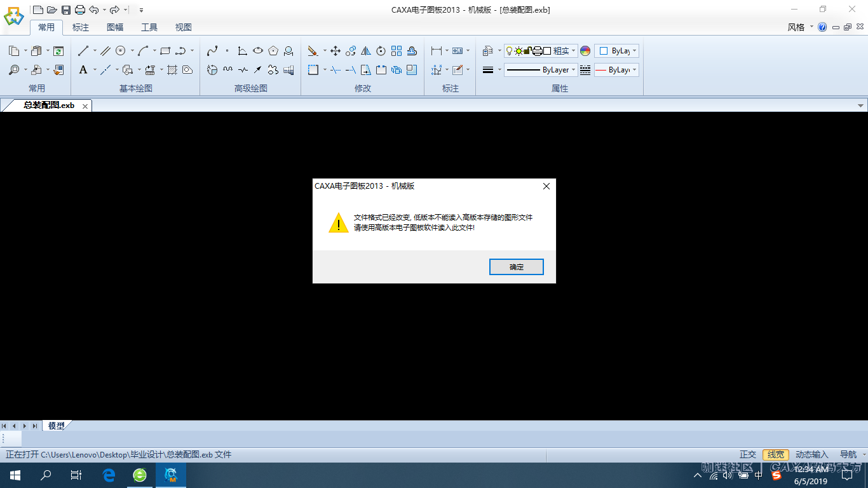Launch Microsoft Edge from the taskbar

click(x=109, y=475)
